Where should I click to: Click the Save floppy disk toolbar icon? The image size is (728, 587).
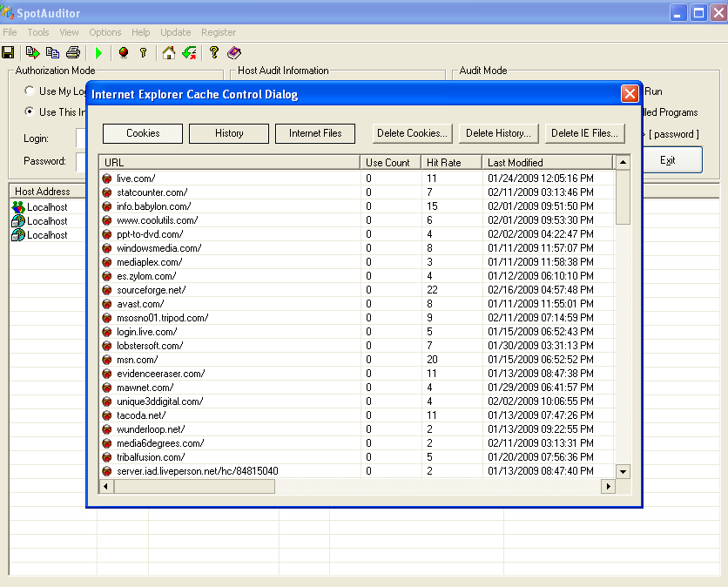click(8, 52)
